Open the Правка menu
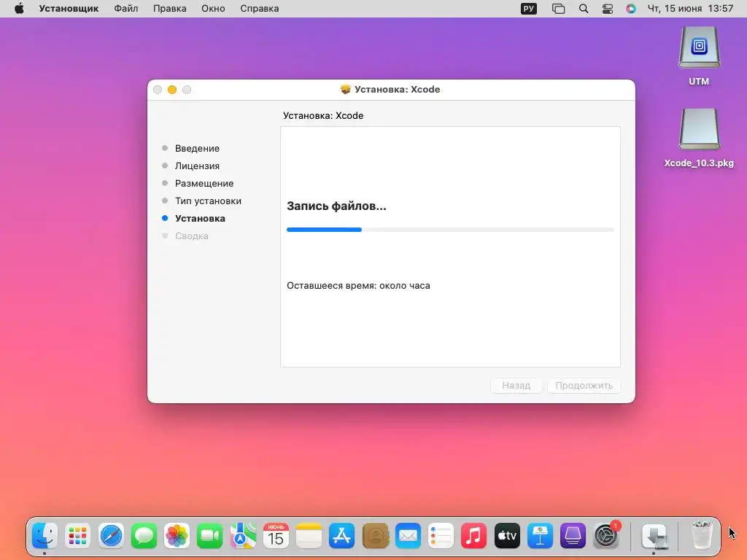The image size is (747, 560). tap(169, 9)
